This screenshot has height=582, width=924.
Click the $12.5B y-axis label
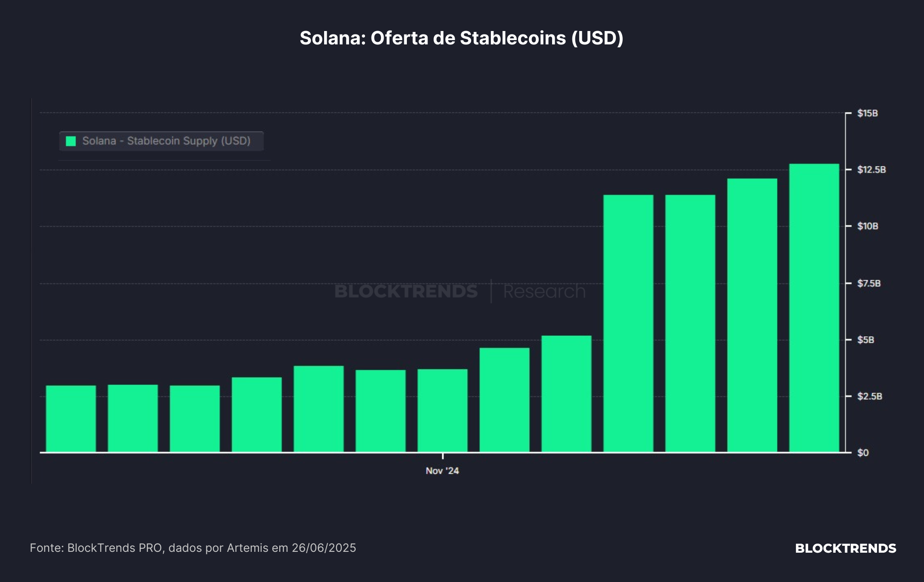click(x=871, y=170)
